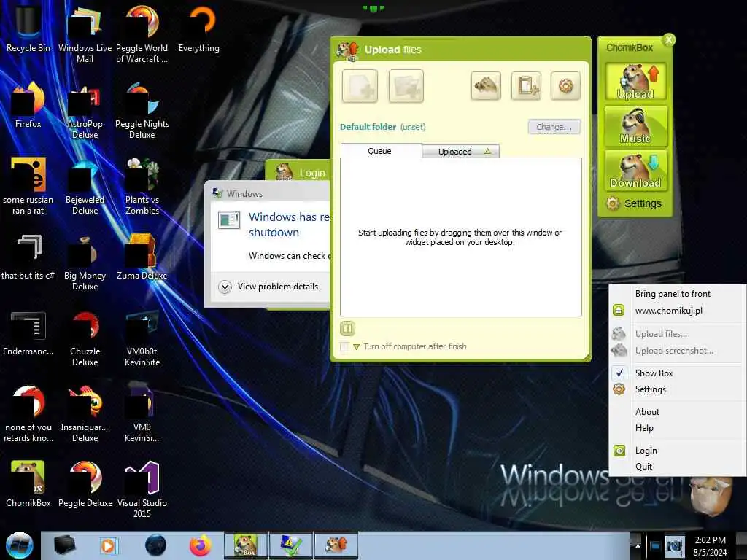Click the Recycle Bin desktop icon
Viewport: 747px width, 560px height.
[28, 28]
